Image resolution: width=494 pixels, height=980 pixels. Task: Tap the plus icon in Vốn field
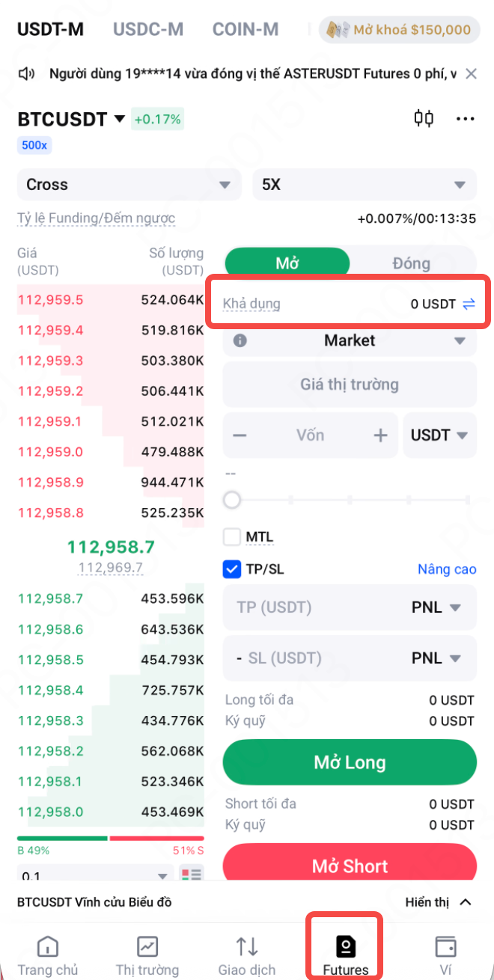coord(381,435)
